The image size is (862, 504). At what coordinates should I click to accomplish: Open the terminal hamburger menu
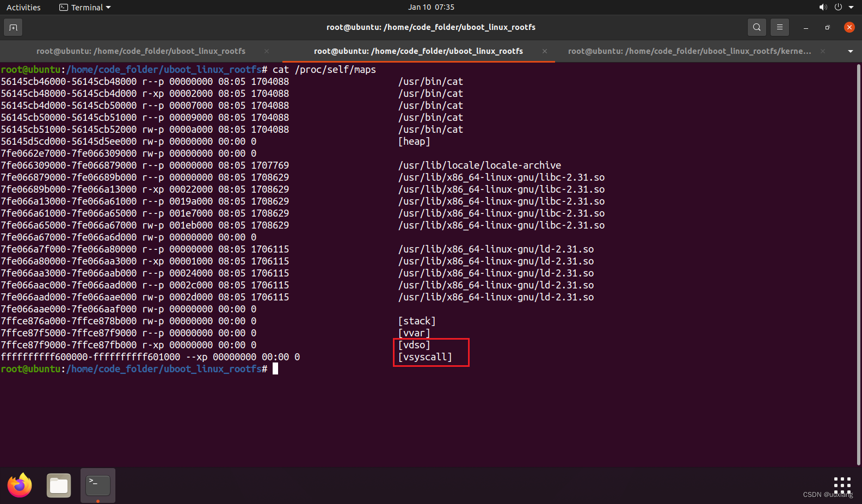click(x=779, y=27)
